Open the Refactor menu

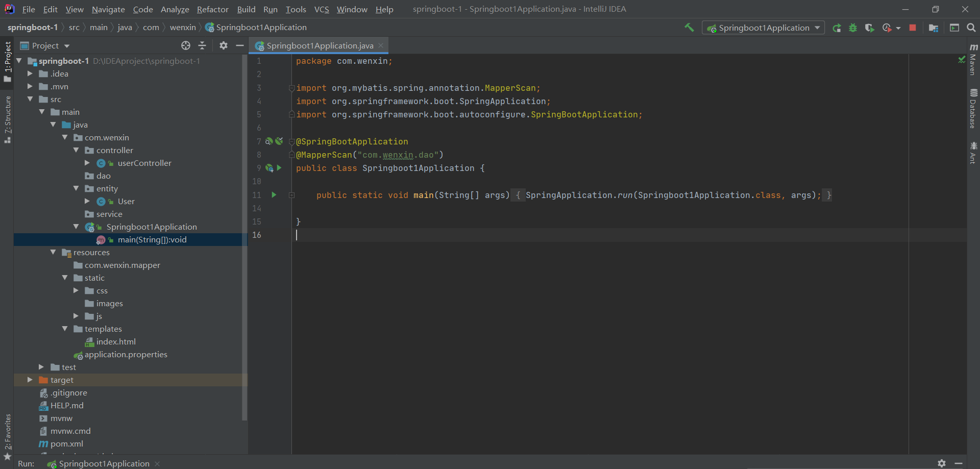coord(212,9)
